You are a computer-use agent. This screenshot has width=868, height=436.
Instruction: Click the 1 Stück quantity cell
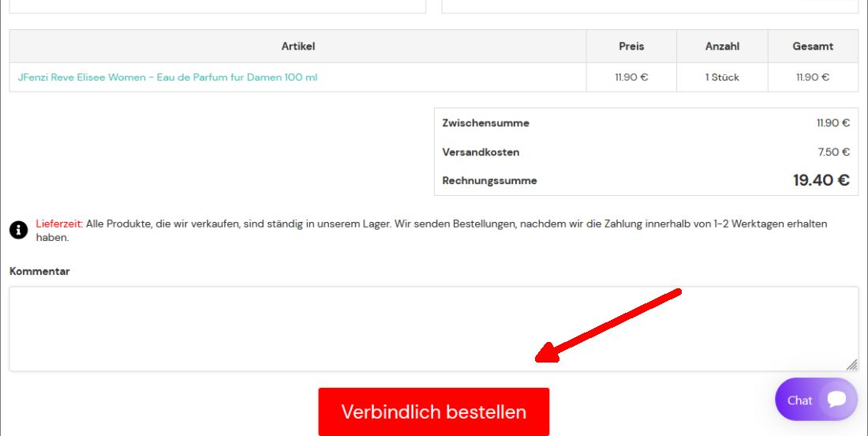click(x=722, y=77)
